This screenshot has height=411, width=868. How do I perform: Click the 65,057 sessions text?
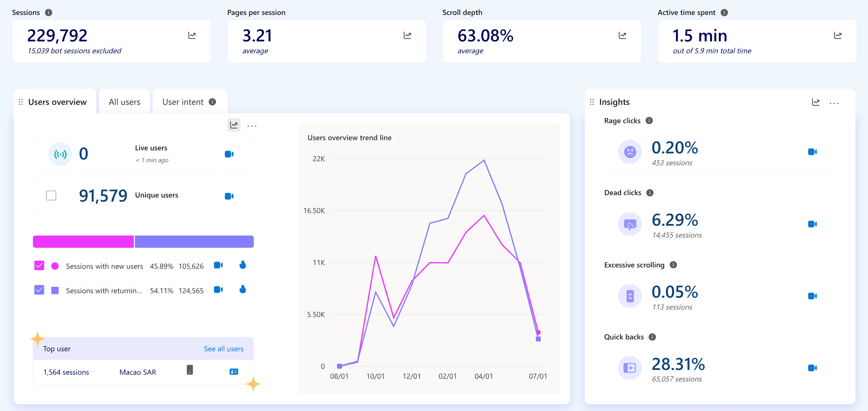677,379
